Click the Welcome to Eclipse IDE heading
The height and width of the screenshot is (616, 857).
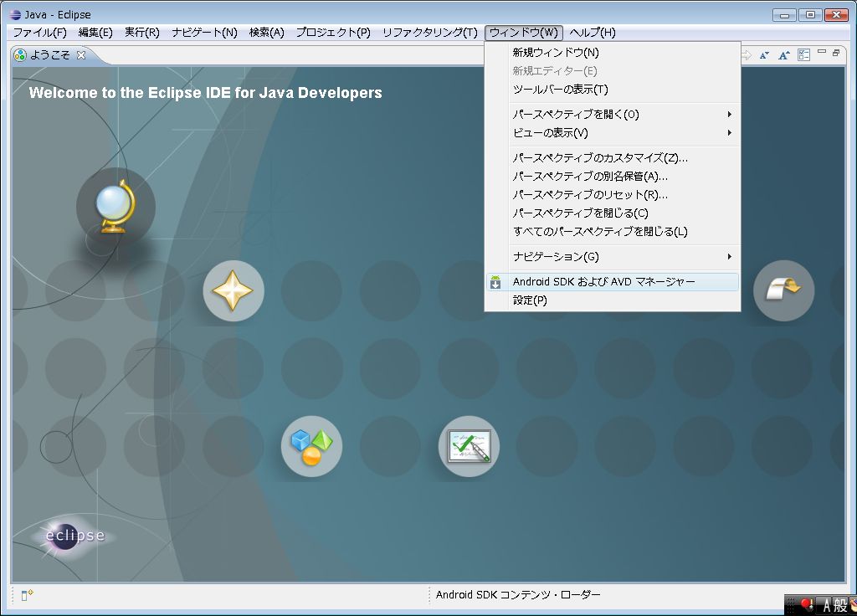pyautogui.click(x=206, y=93)
